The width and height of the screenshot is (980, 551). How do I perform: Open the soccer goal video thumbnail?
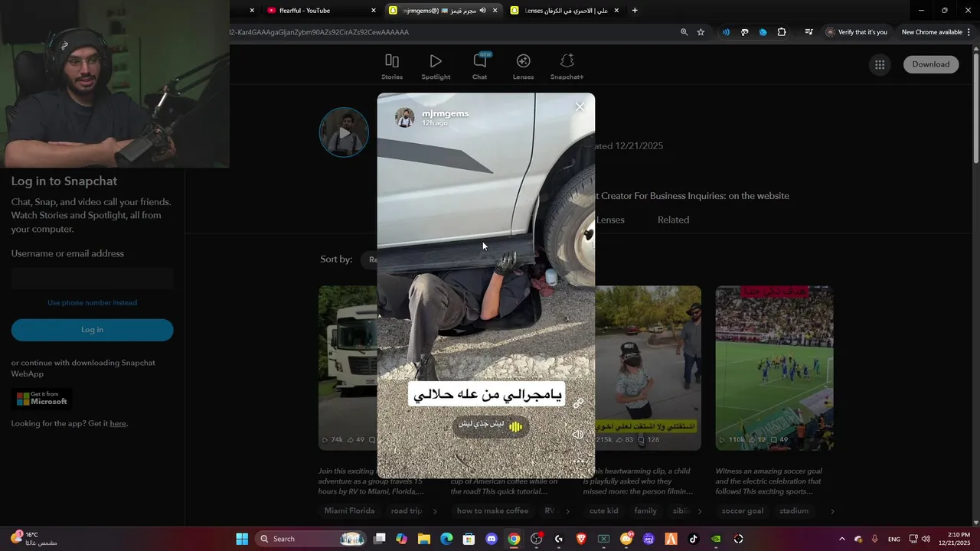pos(774,367)
